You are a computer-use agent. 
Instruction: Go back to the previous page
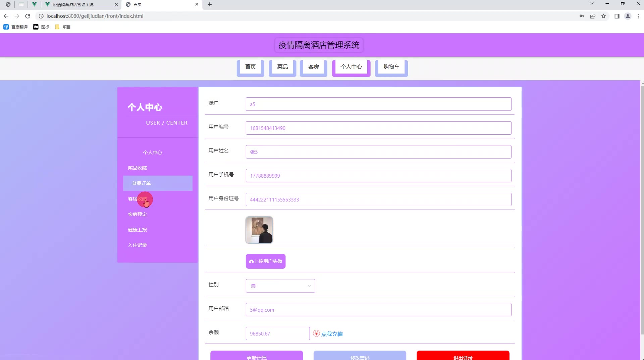click(x=6, y=16)
